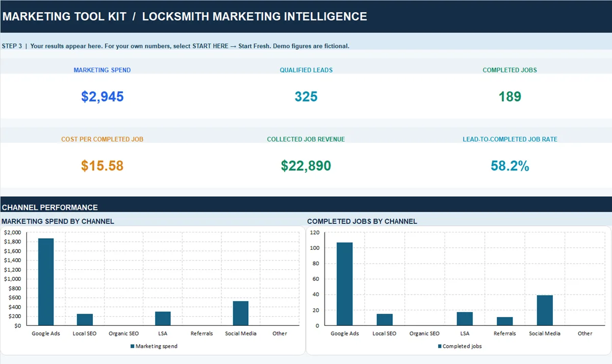Click the COST PER COMPLETED JOB label
The width and height of the screenshot is (612, 364).
click(102, 139)
